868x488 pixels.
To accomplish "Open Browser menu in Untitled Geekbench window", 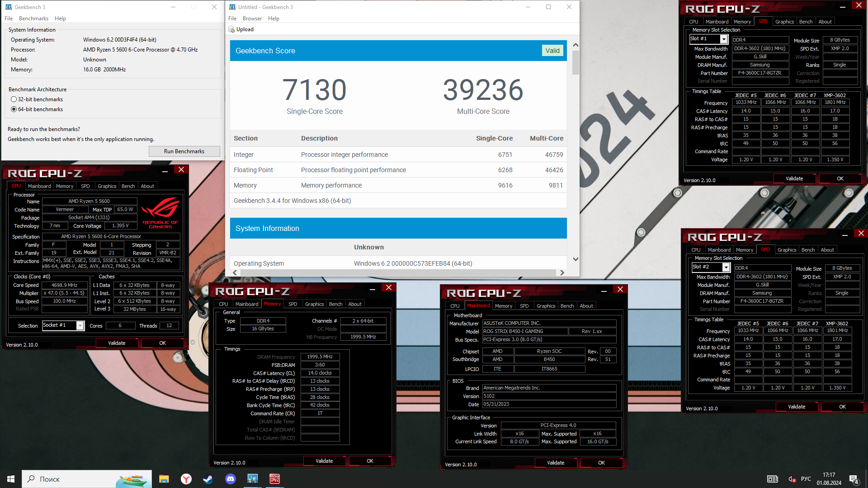I will tap(252, 19).
